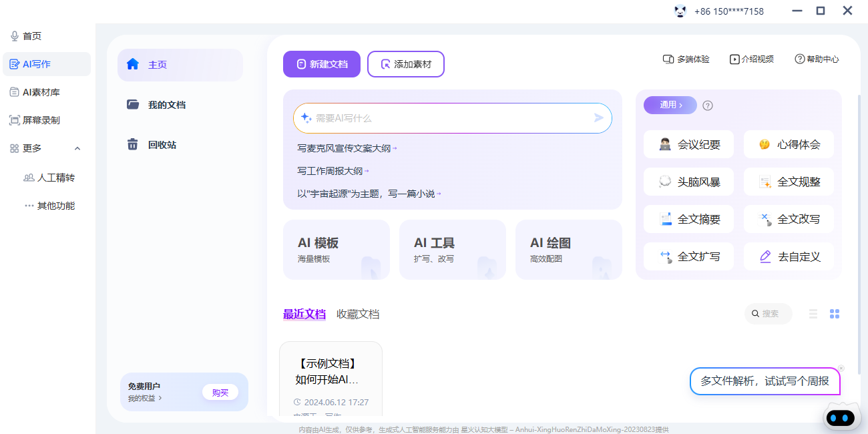The image size is (868, 434).
Task: Choose 全文摘要 tool
Action: click(x=688, y=219)
